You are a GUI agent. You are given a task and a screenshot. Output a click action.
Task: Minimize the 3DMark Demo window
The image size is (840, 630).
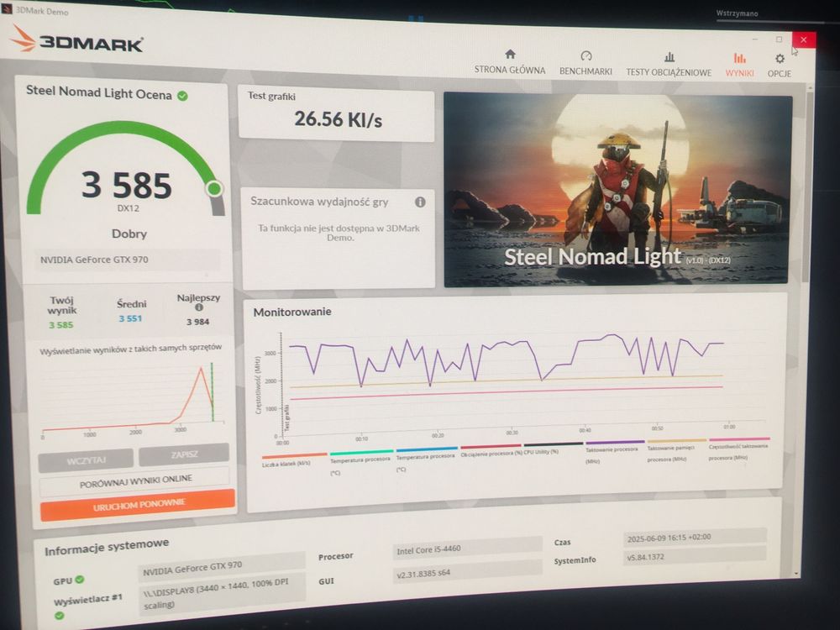[755, 39]
